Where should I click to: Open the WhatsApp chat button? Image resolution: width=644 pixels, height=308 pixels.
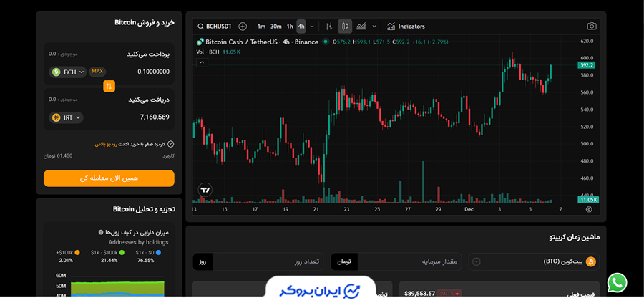click(617, 283)
